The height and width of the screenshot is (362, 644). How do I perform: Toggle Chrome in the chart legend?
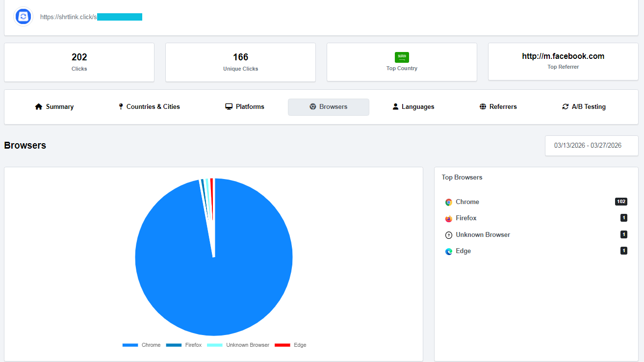pos(141,345)
